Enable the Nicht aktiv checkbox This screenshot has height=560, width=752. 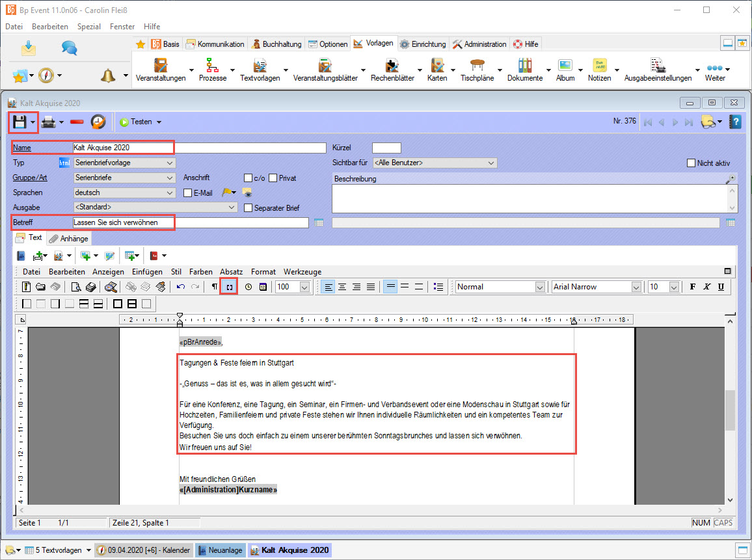[x=692, y=163]
